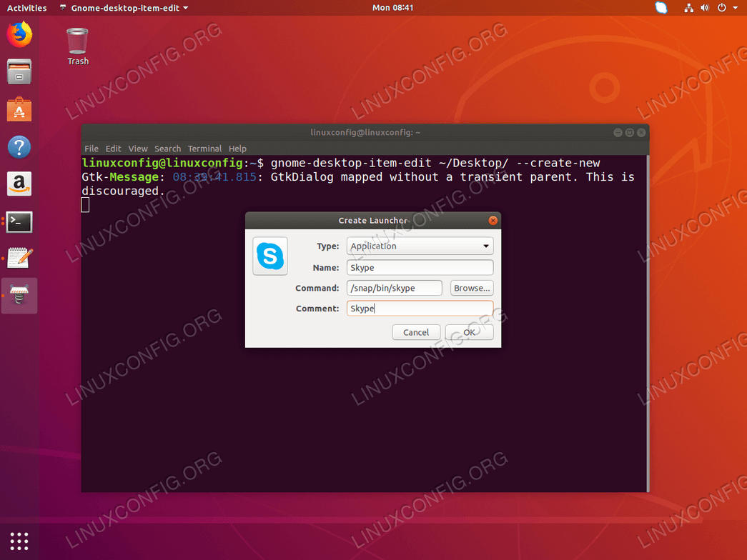Open the Type dropdown showing Application
This screenshot has height=560, width=747.
click(420, 246)
